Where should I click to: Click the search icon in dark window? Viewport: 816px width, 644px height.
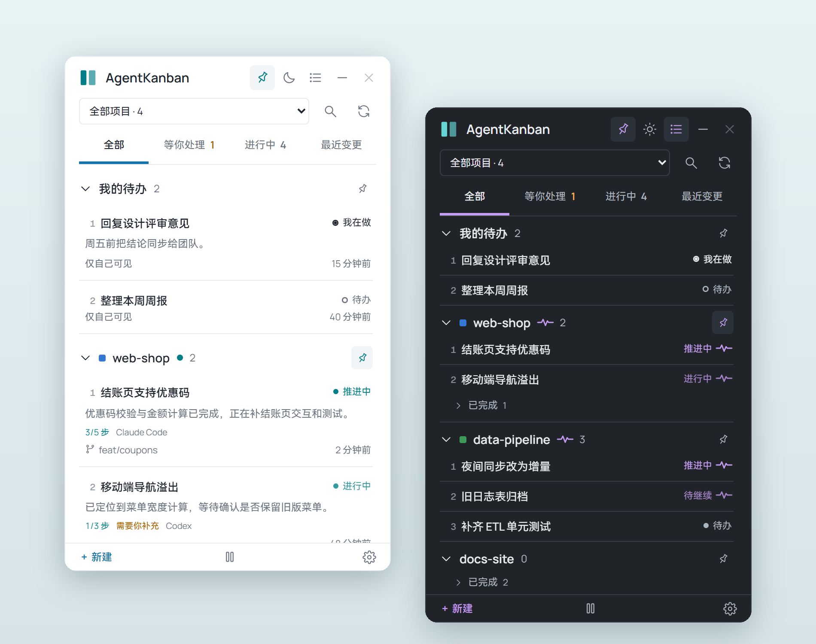[x=691, y=163]
